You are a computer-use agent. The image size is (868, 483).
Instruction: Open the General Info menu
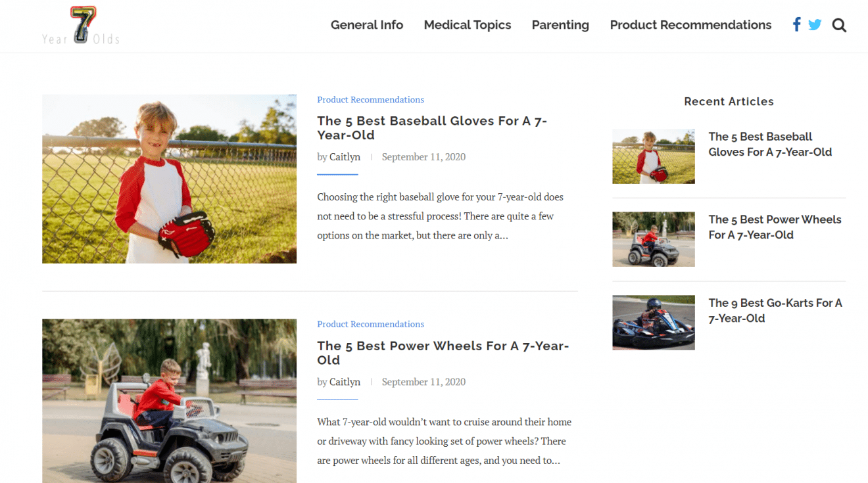point(367,25)
